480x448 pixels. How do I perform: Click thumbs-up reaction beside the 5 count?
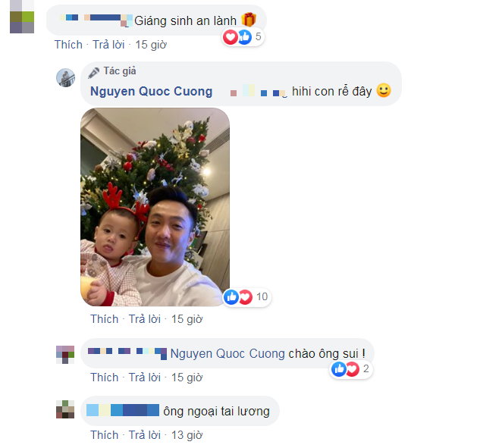[245, 37]
